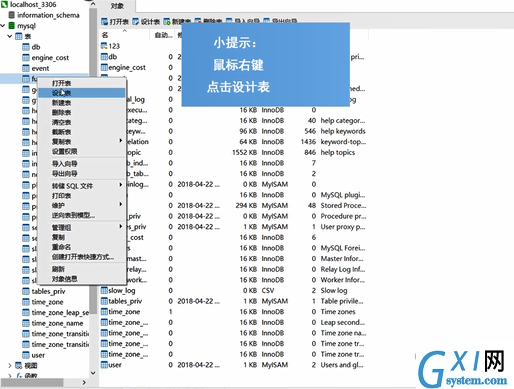Select the db row in the object list
This screenshot has width=514, height=389.
109,57
